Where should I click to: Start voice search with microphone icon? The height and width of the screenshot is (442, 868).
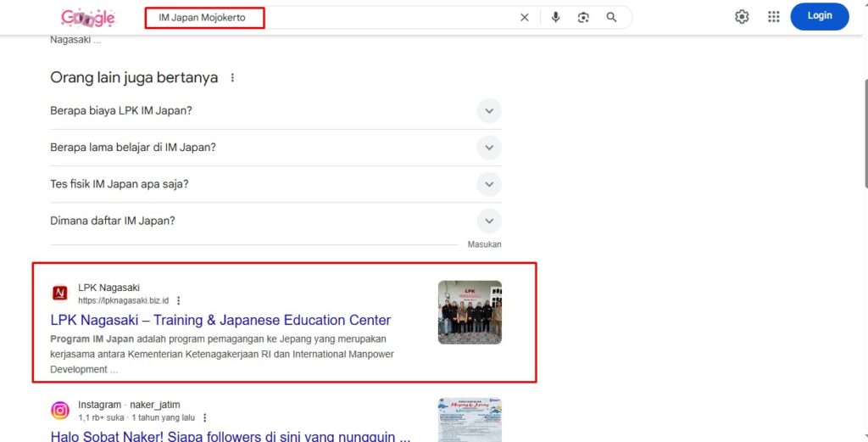pyautogui.click(x=555, y=17)
